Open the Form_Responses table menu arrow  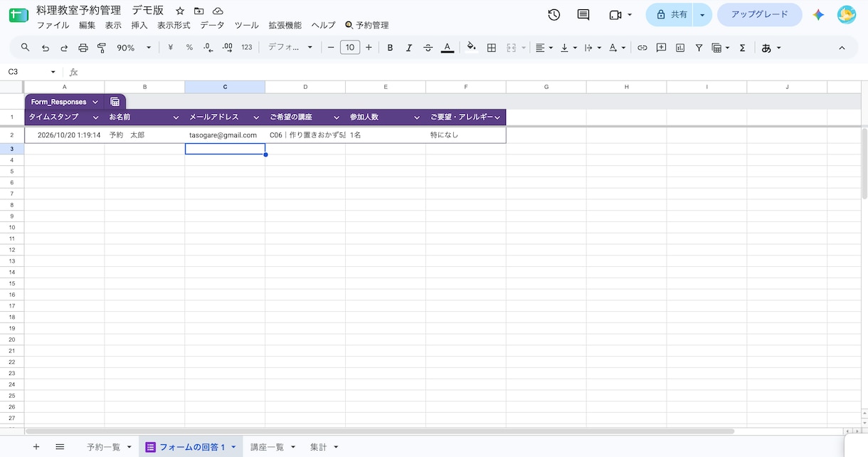95,103
